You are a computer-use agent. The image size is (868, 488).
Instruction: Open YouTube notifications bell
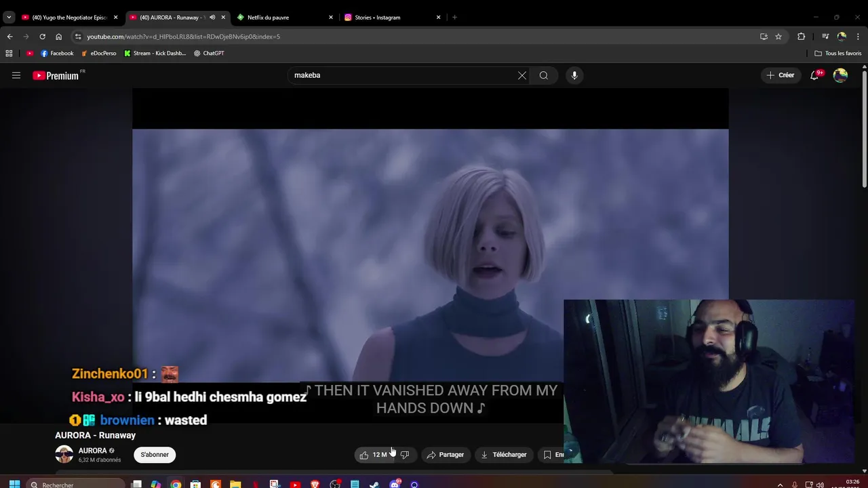pyautogui.click(x=814, y=75)
